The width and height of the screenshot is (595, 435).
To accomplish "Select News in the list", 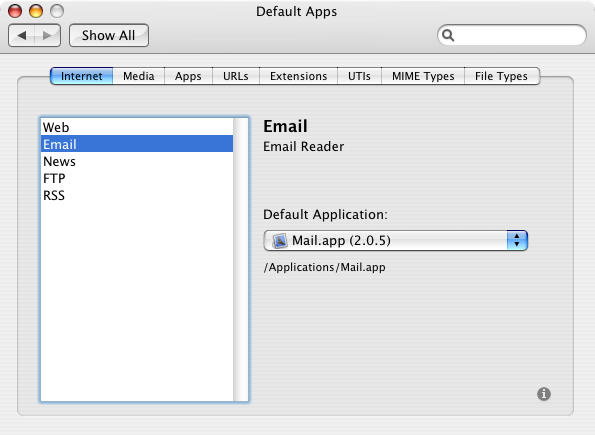I will [137, 161].
